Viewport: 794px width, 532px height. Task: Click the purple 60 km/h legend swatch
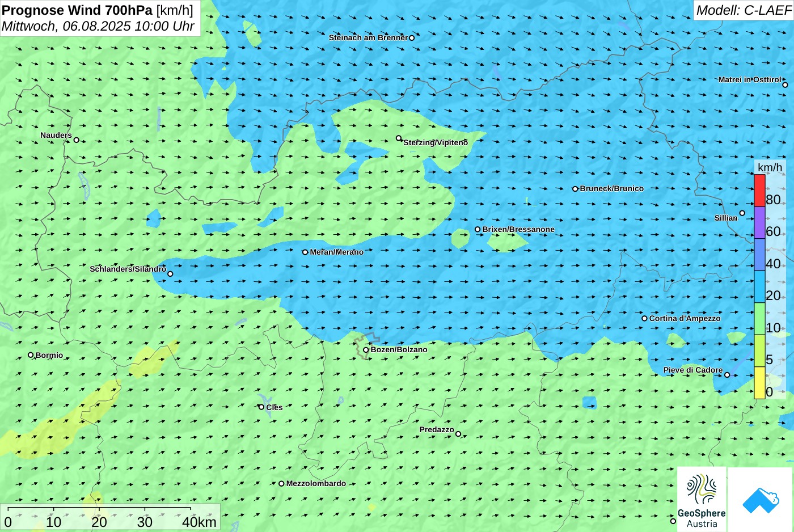[759, 222]
